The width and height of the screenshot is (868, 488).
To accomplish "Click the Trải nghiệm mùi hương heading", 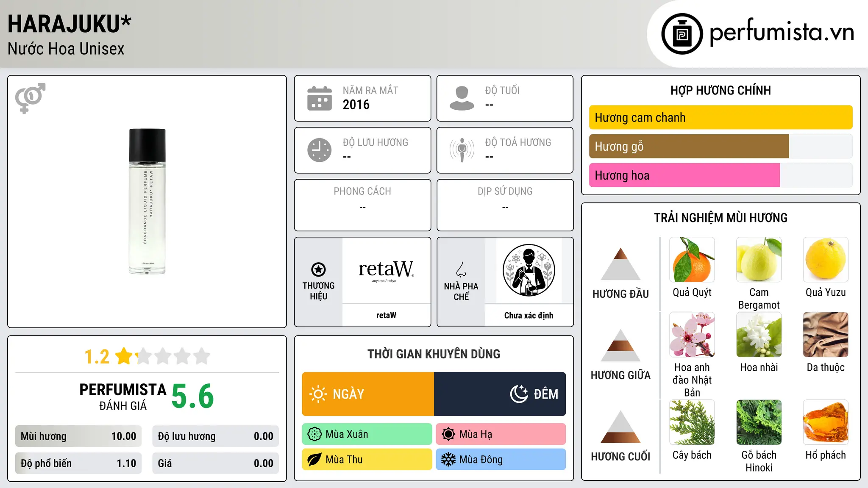I will click(721, 218).
